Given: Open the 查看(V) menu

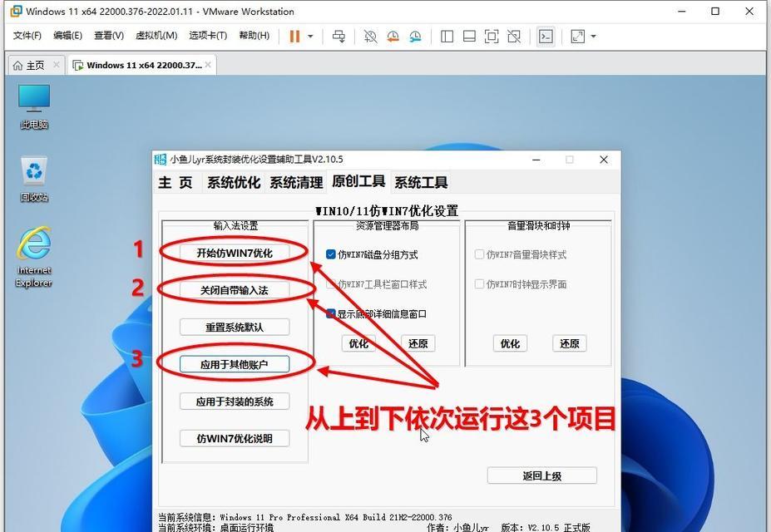Looking at the screenshot, I should coord(109,36).
